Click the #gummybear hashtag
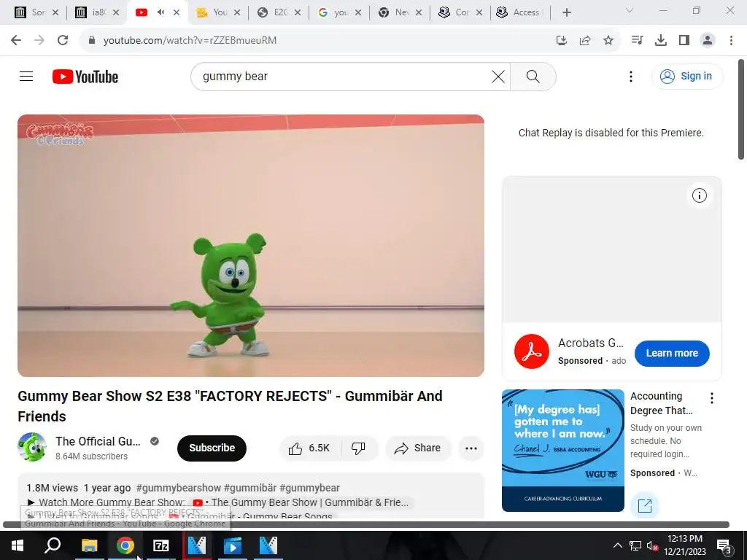The image size is (747, 560). pos(309,488)
